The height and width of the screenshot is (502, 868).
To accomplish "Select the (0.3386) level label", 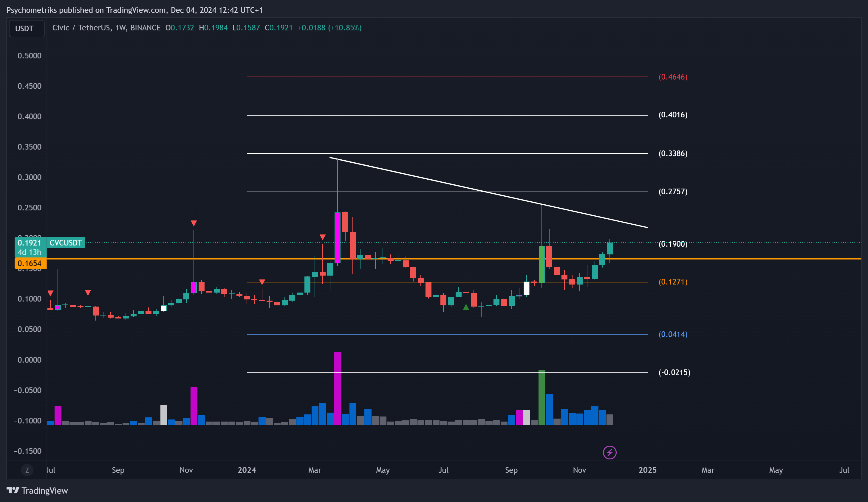I will tap(673, 153).
